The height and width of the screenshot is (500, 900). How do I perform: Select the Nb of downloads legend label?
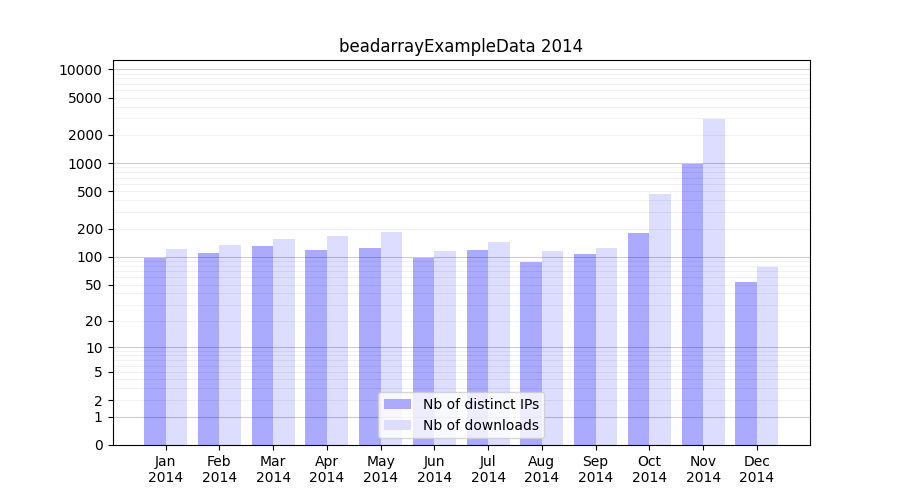coord(480,425)
